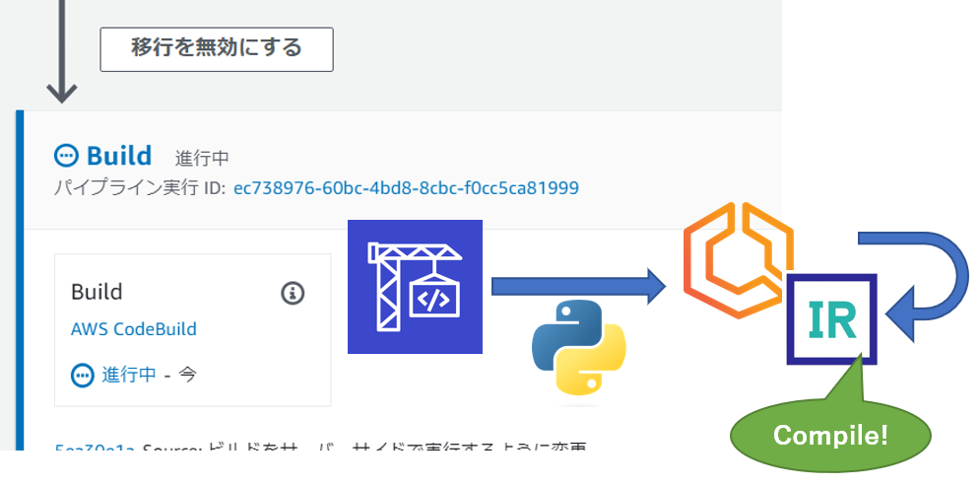Screen dimensions: 980x486
Task: Click the CodeBuild crane icon
Action: pos(415,287)
